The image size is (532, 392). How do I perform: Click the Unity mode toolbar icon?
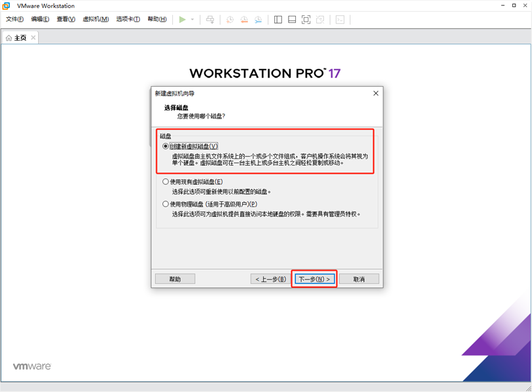tap(320, 20)
